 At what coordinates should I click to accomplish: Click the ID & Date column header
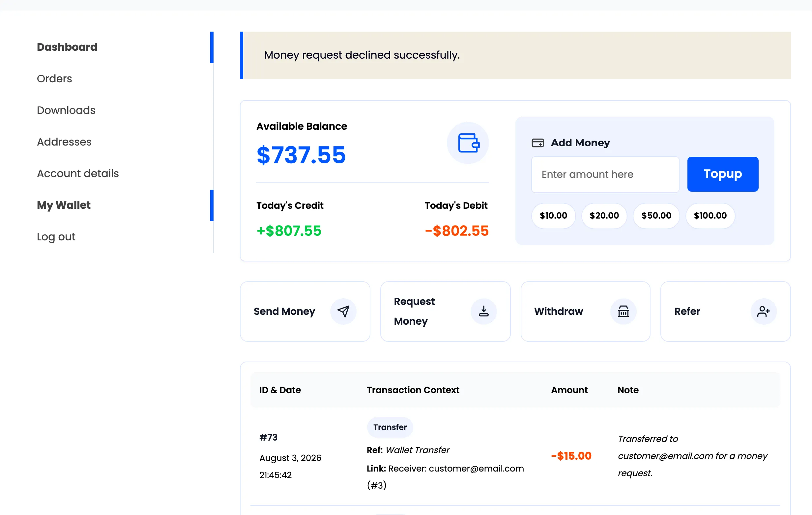tap(280, 390)
